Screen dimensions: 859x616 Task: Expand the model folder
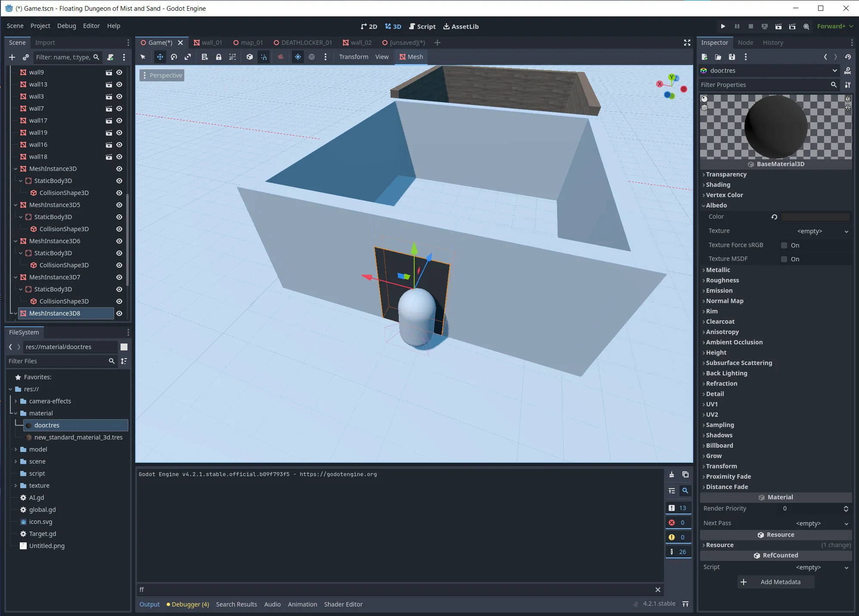tap(16, 449)
